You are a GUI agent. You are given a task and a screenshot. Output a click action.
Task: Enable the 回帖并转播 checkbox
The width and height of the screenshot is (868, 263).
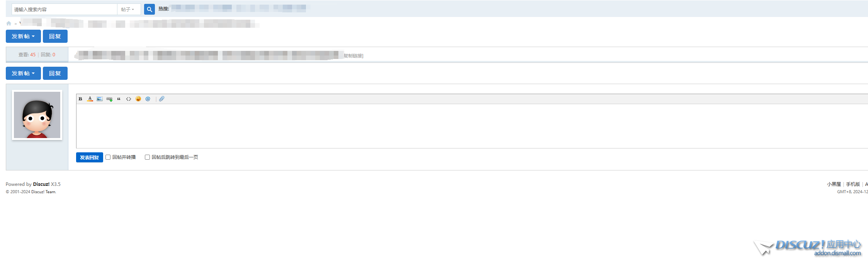tap(108, 157)
